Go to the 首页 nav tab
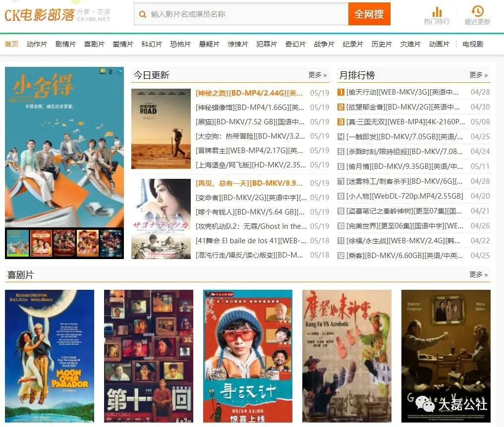504x427 pixels. point(11,44)
